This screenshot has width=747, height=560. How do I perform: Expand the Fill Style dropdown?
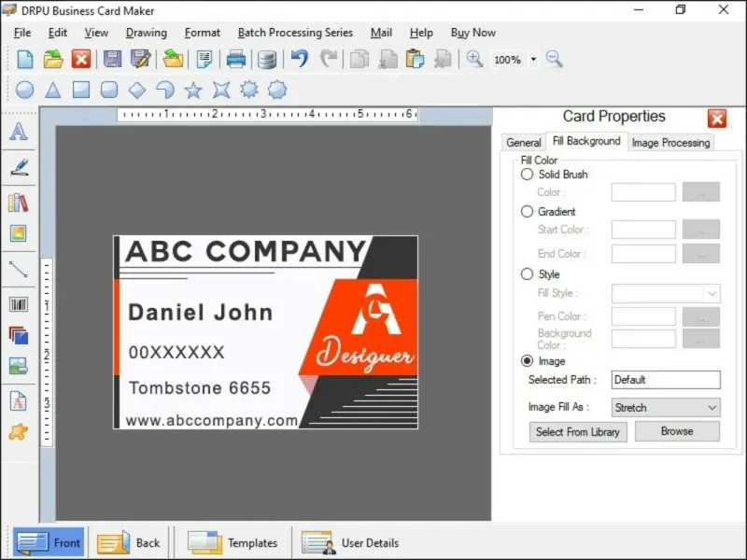[x=712, y=293]
